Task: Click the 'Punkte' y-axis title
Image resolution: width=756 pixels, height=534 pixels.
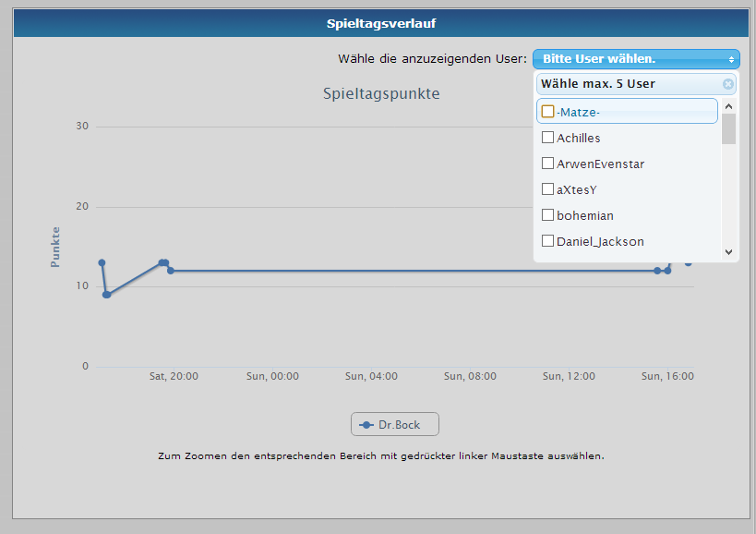Action: click(x=55, y=247)
